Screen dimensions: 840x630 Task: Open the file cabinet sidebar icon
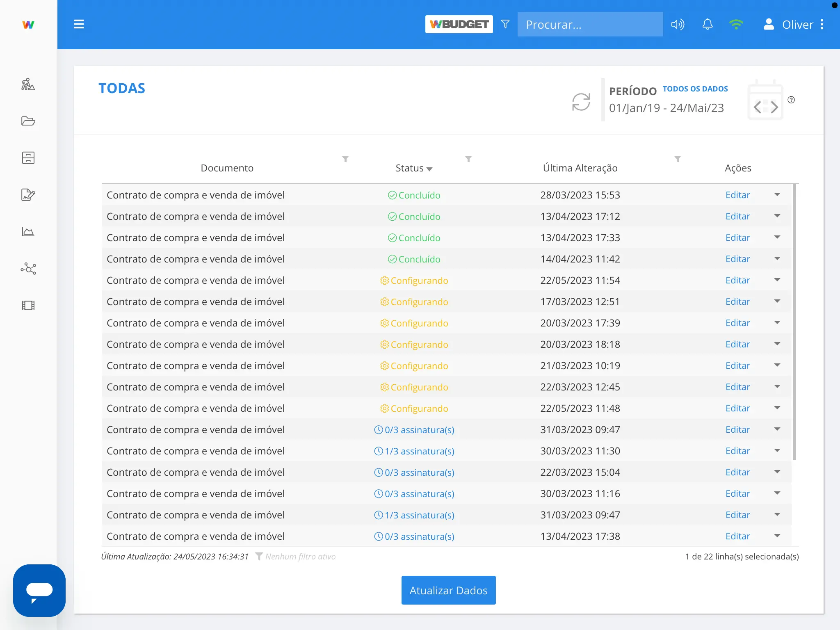28,158
